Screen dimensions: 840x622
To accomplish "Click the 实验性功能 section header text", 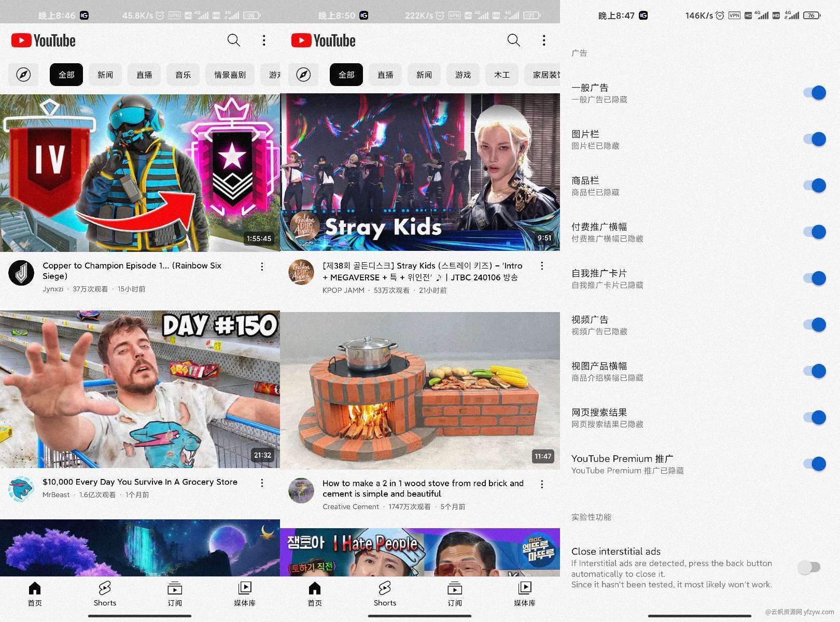I will coord(591,517).
